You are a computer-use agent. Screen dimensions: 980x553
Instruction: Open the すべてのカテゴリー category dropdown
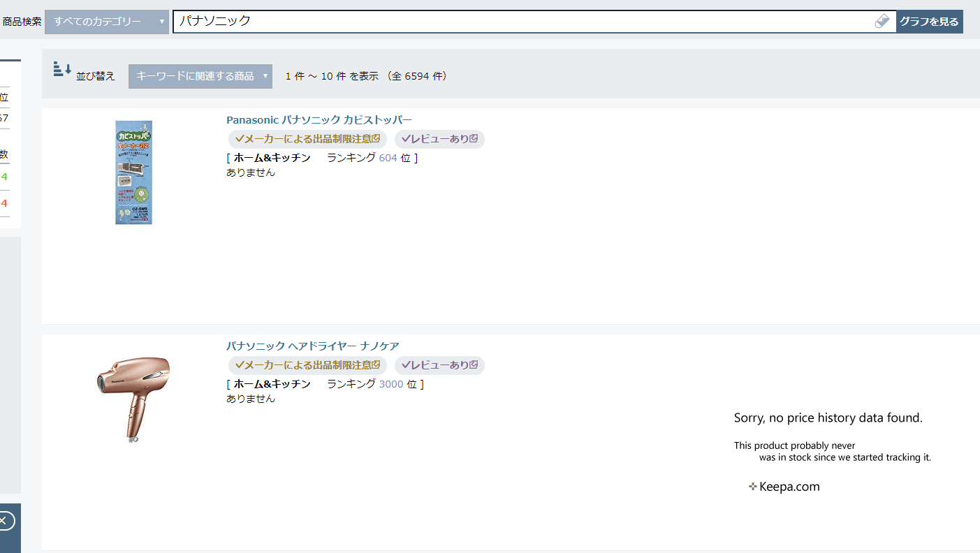(106, 22)
